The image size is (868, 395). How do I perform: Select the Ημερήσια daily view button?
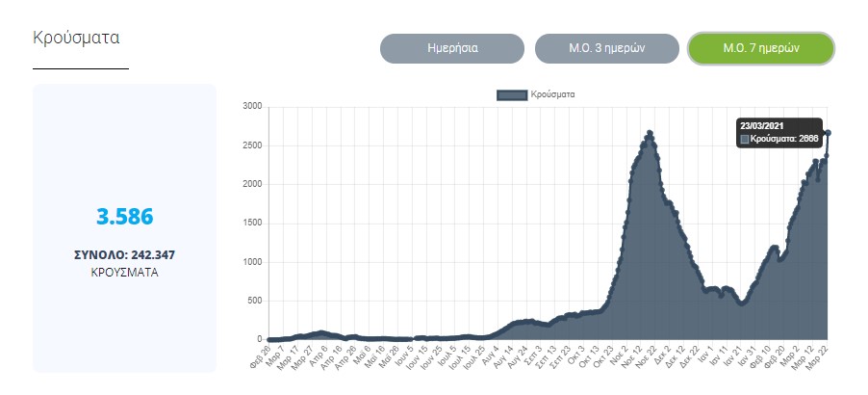tap(452, 47)
